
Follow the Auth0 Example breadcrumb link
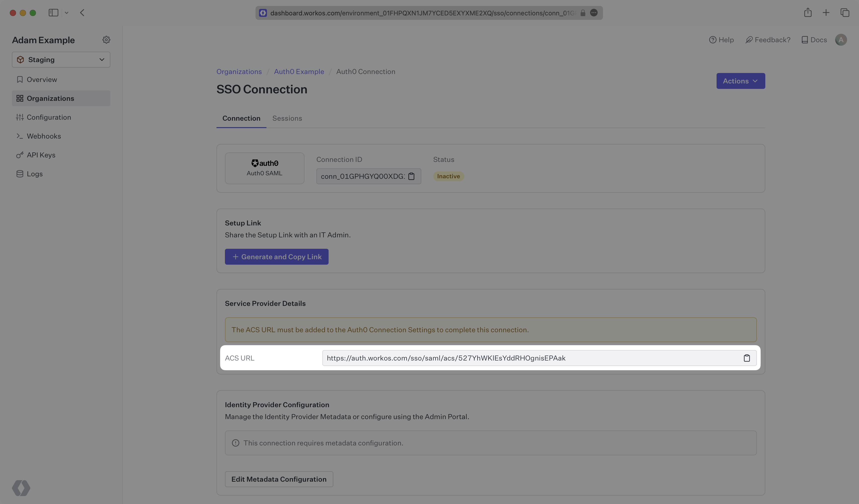[299, 72]
